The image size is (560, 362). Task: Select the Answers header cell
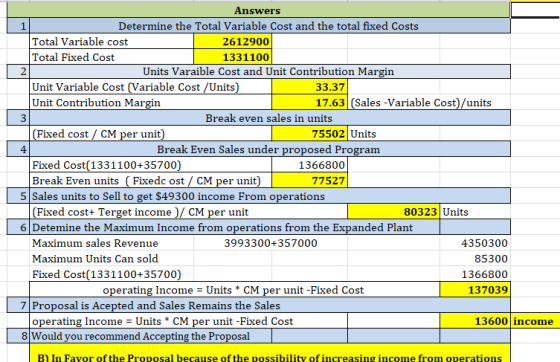pos(258,10)
